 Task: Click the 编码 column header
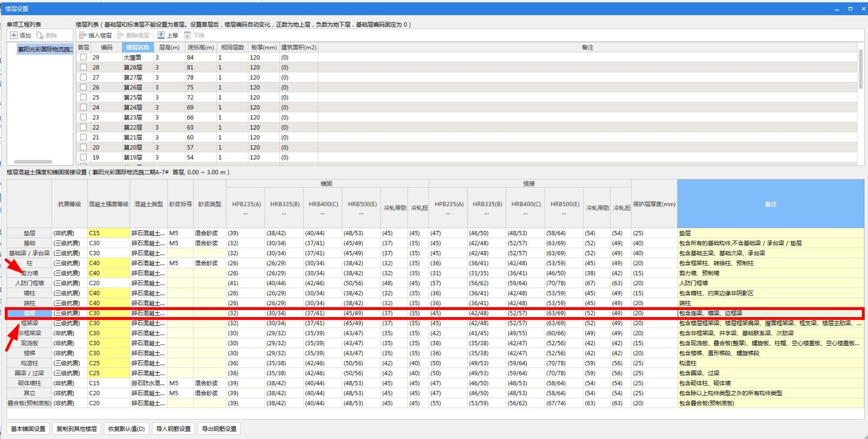pos(106,48)
